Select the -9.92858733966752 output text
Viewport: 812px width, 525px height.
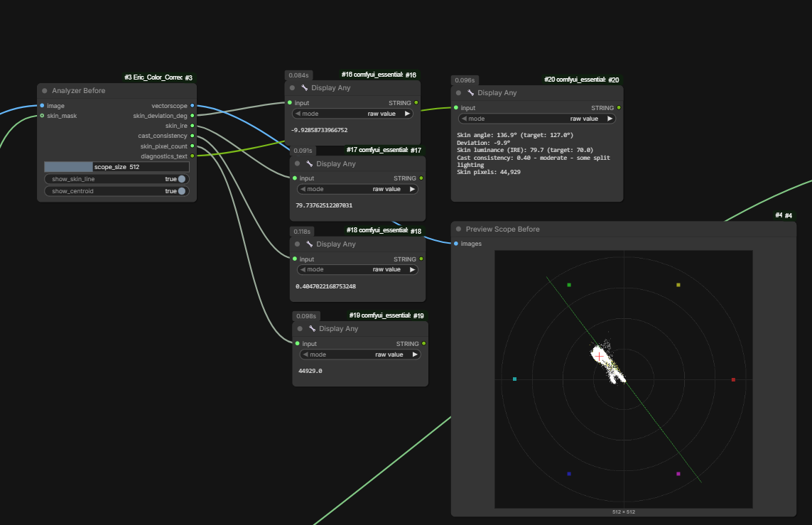(x=320, y=131)
